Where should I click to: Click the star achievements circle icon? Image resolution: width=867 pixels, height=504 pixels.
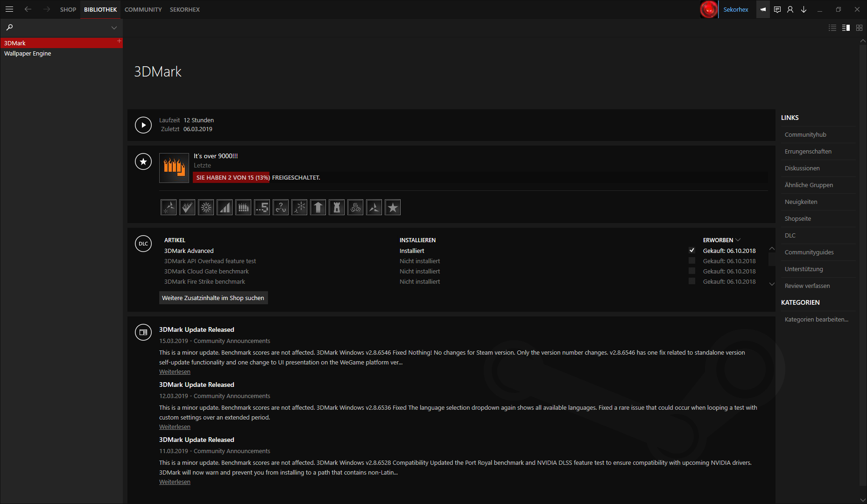143,161
